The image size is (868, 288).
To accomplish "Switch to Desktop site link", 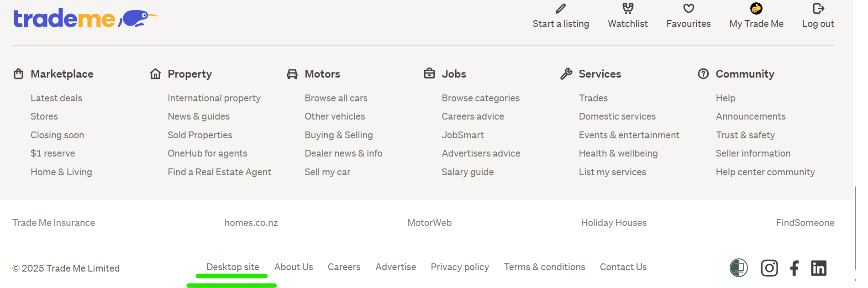I will [233, 267].
